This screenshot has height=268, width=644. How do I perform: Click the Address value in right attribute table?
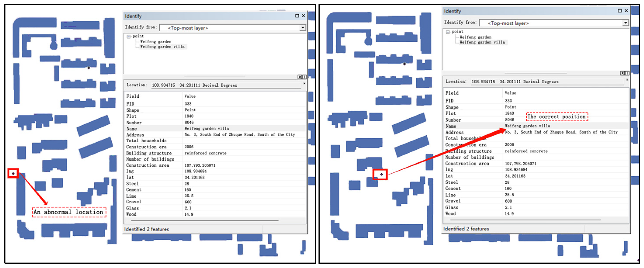(561, 132)
